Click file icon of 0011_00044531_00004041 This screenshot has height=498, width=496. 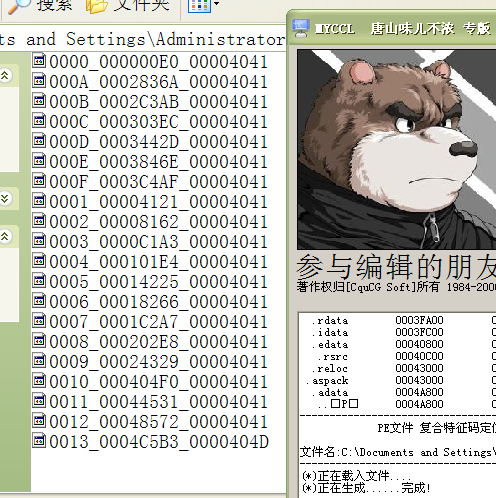(39, 400)
